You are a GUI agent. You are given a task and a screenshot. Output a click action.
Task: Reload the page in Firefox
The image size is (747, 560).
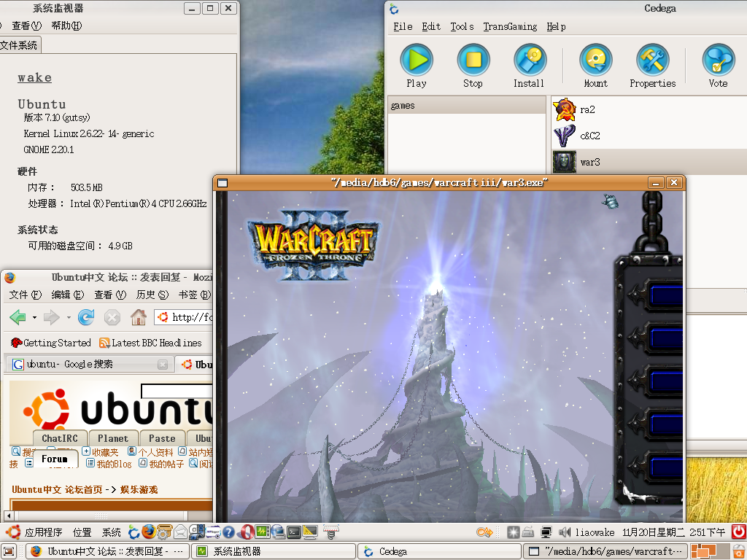[x=86, y=317]
